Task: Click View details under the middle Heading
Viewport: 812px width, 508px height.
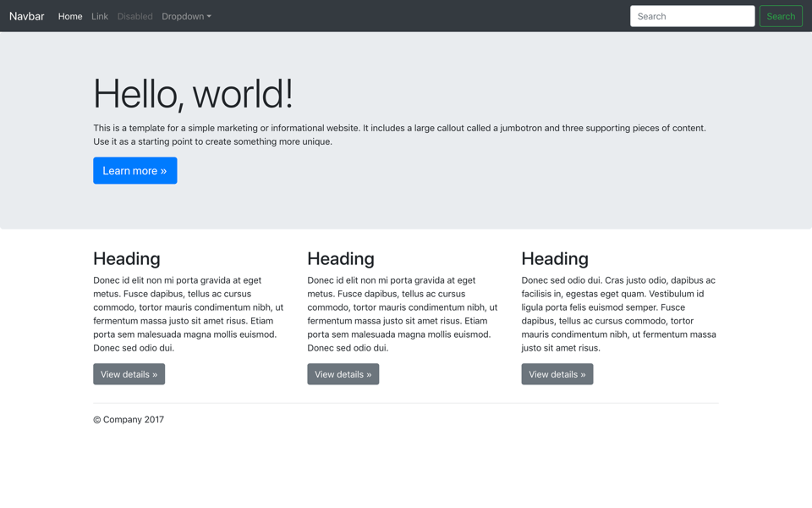Action: (x=343, y=373)
